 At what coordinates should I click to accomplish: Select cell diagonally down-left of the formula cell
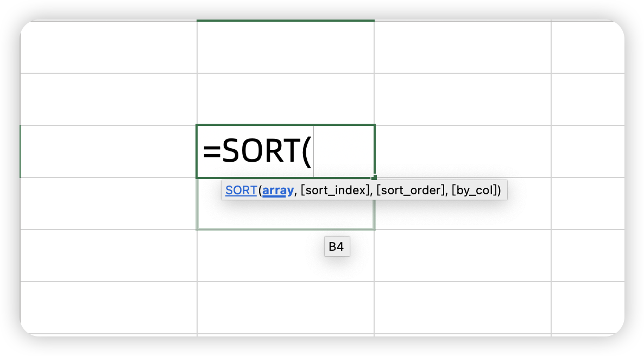point(109,204)
